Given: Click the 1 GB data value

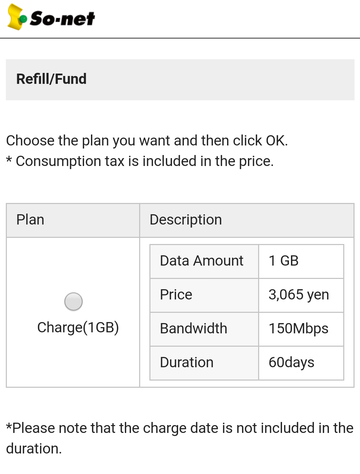Looking at the screenshot, I should (x=283, y=261).
